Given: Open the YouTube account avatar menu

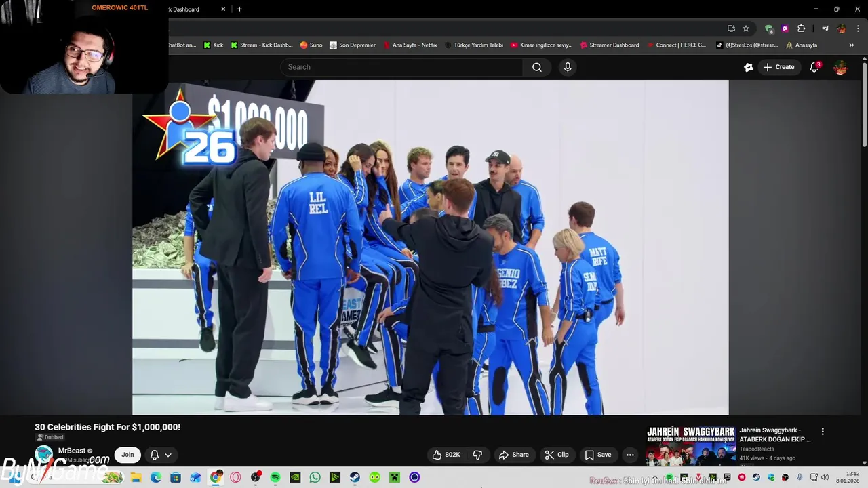Looking at the screenshot, I should (x=840, y=67).
